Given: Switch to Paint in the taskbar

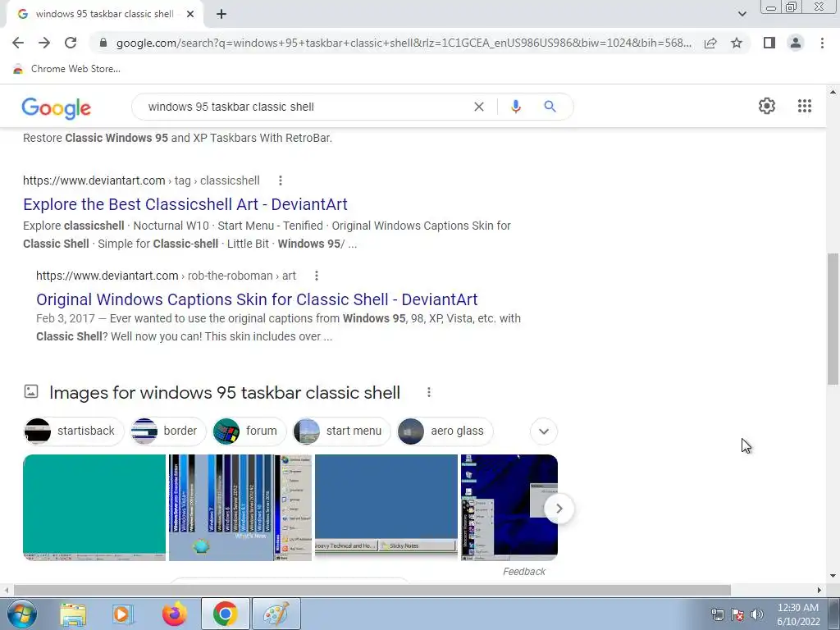Looking at the screenshot, I should pos(276,614).
